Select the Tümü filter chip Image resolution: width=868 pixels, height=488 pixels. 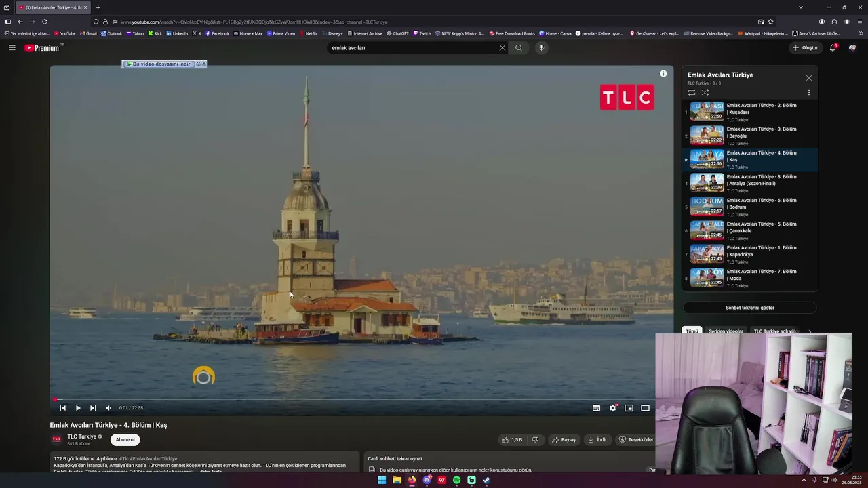pos(691,331)
